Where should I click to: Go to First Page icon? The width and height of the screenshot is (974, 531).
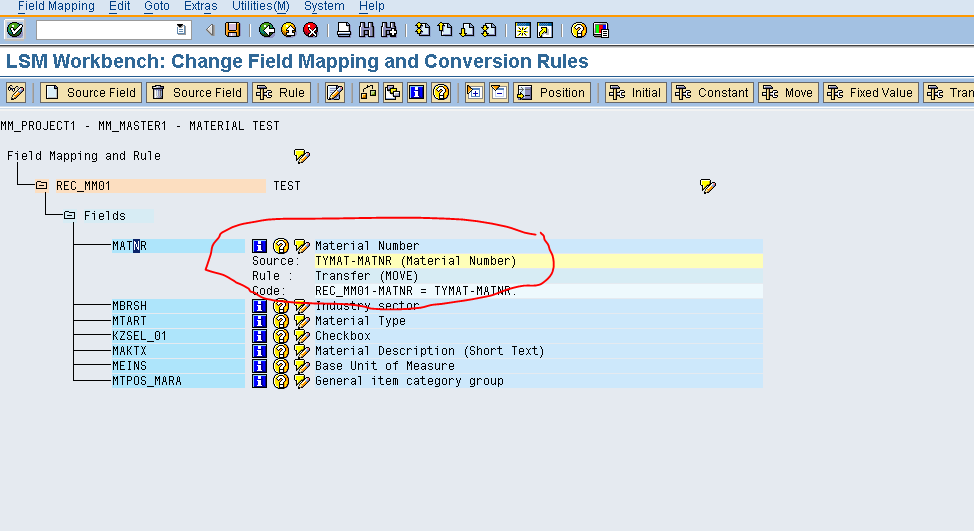tap(422, 29)
